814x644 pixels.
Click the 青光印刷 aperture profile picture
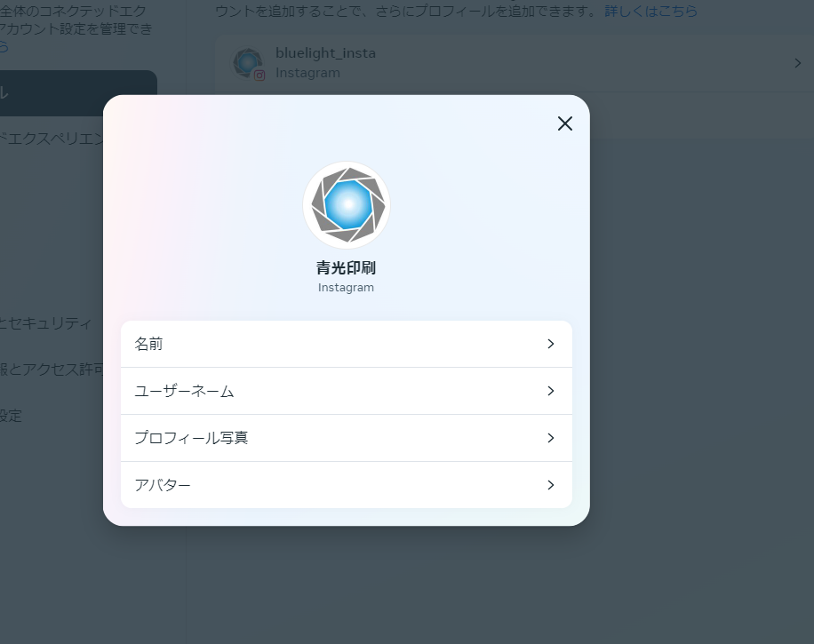point(347,205)
